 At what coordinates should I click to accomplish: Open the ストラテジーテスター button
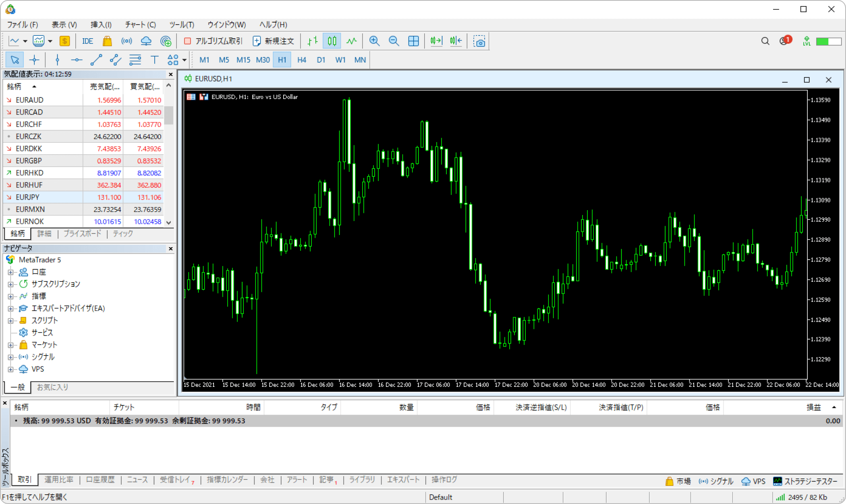pos(806,481)
